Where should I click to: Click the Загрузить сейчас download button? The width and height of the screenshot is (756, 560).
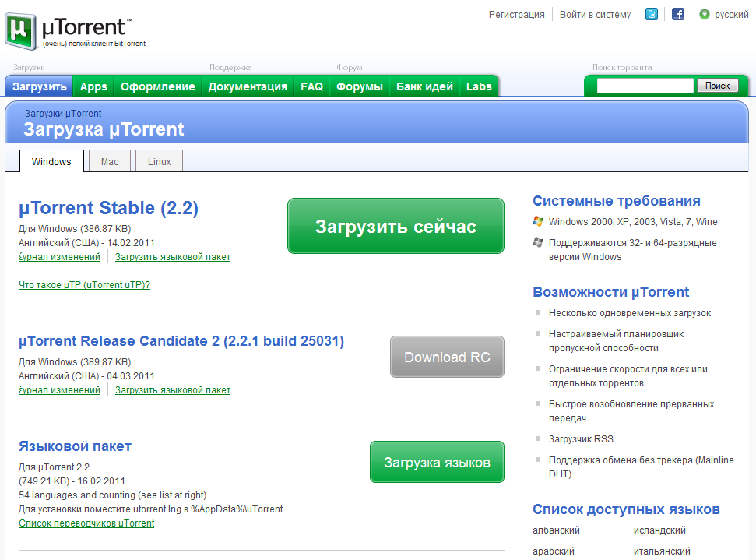pyautogui.click(x=396, y=226)
